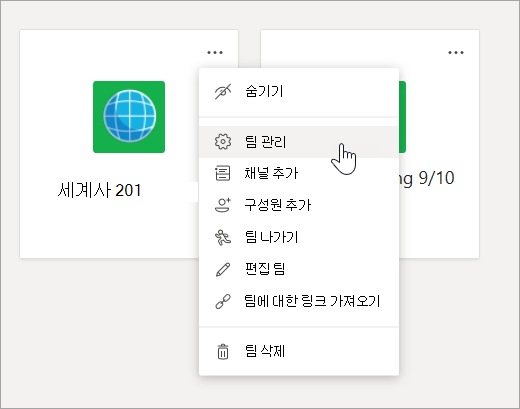This screenshot has width=520, height=409.
Task: Click the 세계사 201 team name
Action: 99,190
